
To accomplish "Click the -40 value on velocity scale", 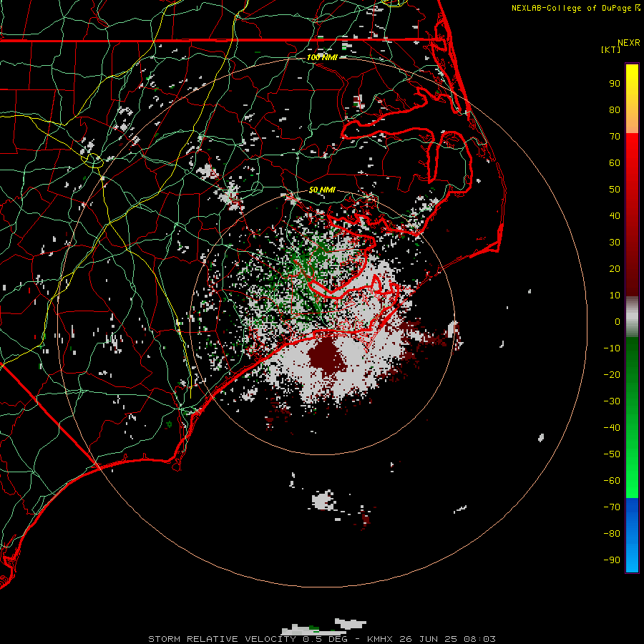I will tap(612, 428).
